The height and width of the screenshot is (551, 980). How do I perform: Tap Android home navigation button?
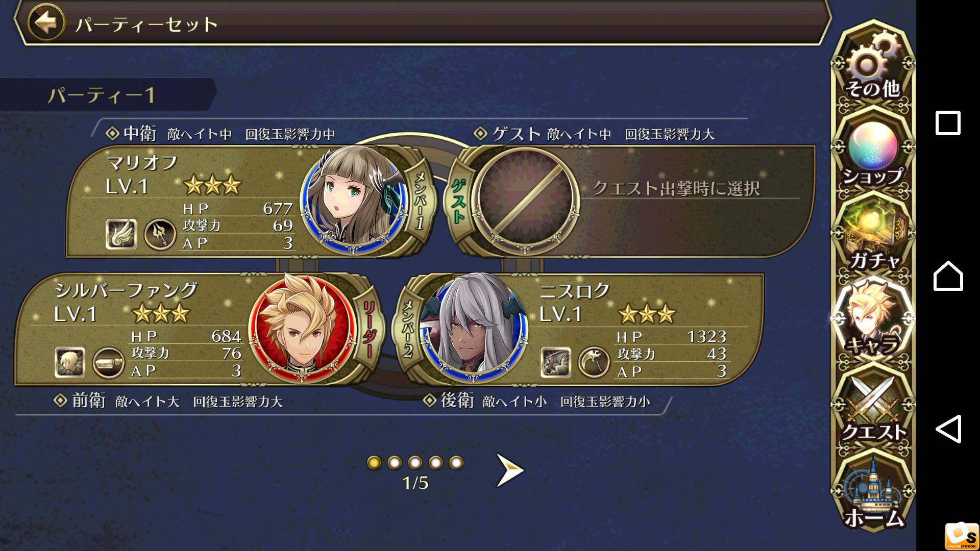948,276
